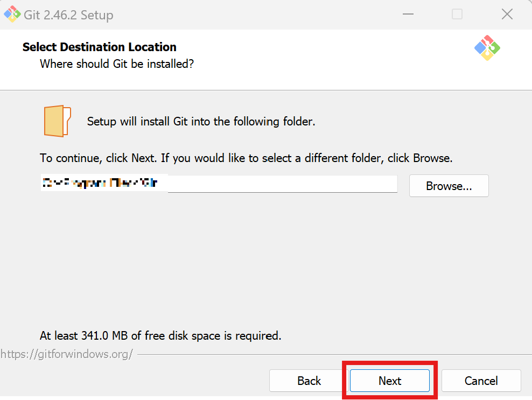Screen dimensions: 532x400
Task: Go Back to previous setup page
Action: [x=309, y=381]
